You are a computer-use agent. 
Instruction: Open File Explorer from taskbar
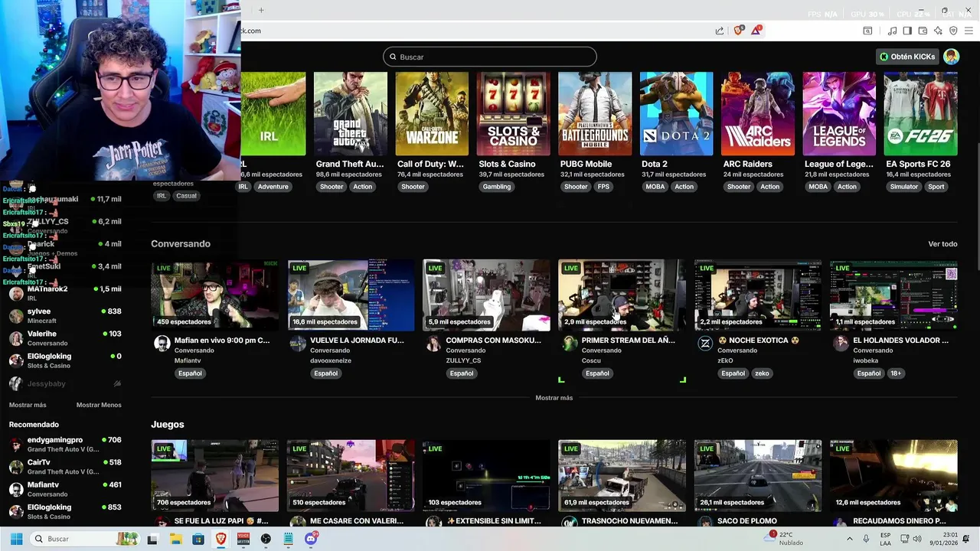pyautogui.click(x=175, y=539)
